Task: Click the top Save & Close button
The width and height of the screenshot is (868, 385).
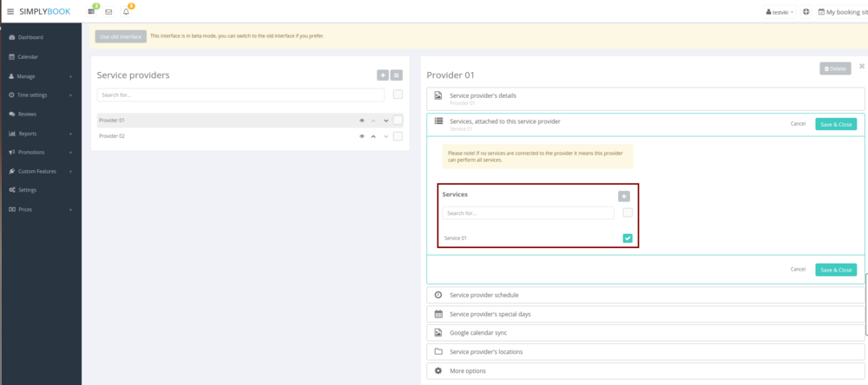Action: (835, 124)
